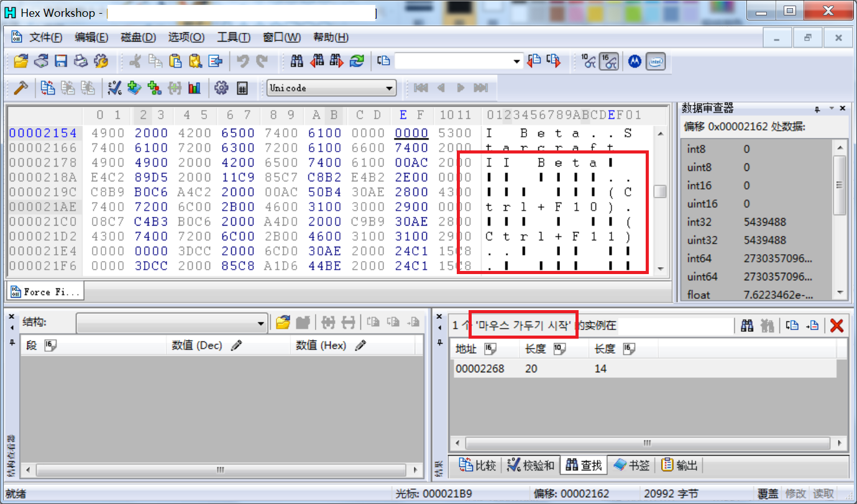Click the find text input field in toolbar

coord(452,61)
